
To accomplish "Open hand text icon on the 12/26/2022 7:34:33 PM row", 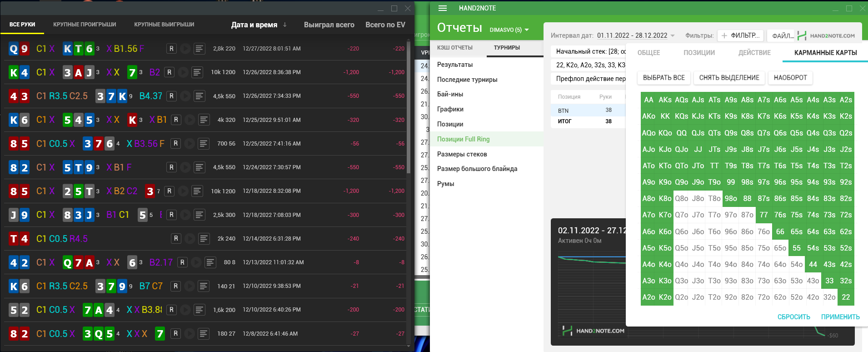I will (x=200, y=96).
